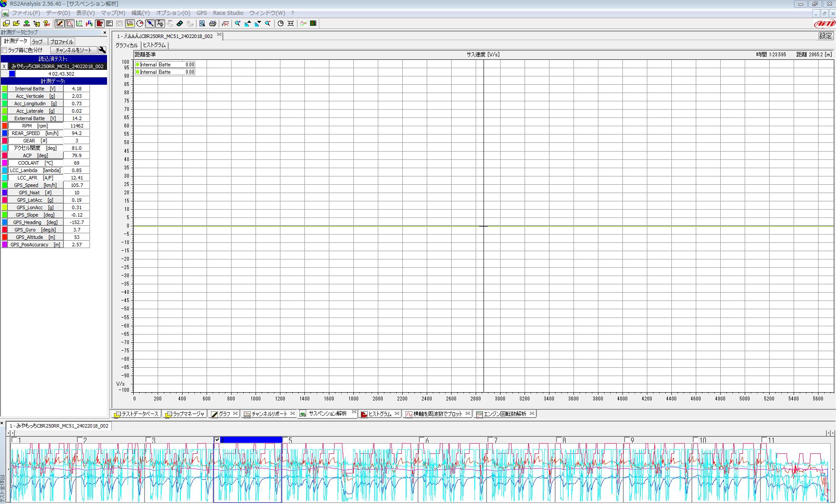Click the math channels square-root icon
The image size is (836, 504).
point(225,24)
